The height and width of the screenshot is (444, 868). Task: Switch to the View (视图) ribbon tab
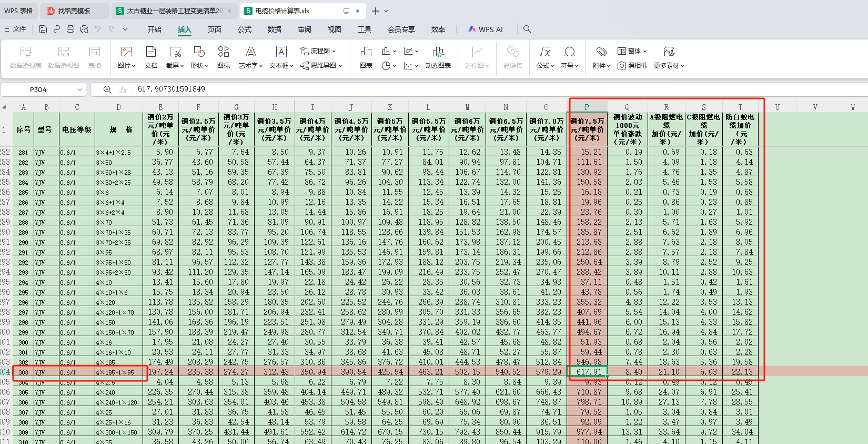(x=335, y=29)
